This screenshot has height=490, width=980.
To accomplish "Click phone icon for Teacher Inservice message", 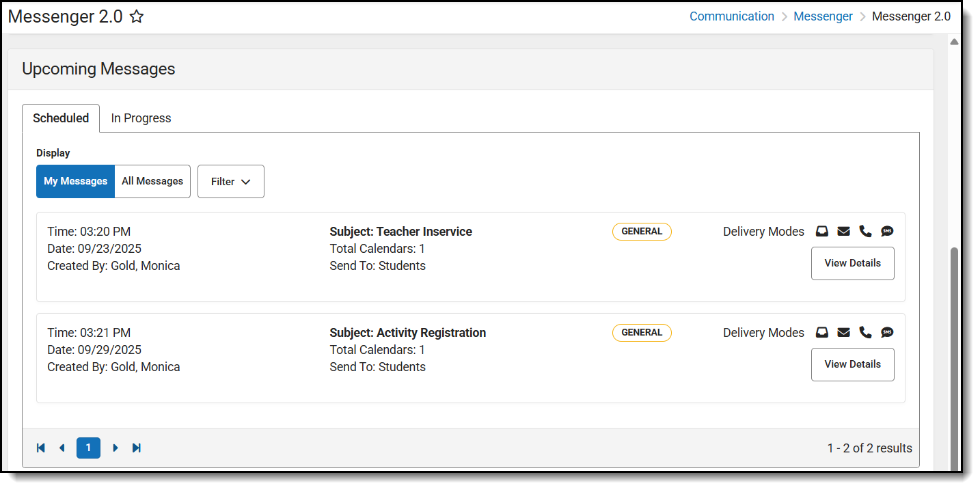I will (865, 232).
